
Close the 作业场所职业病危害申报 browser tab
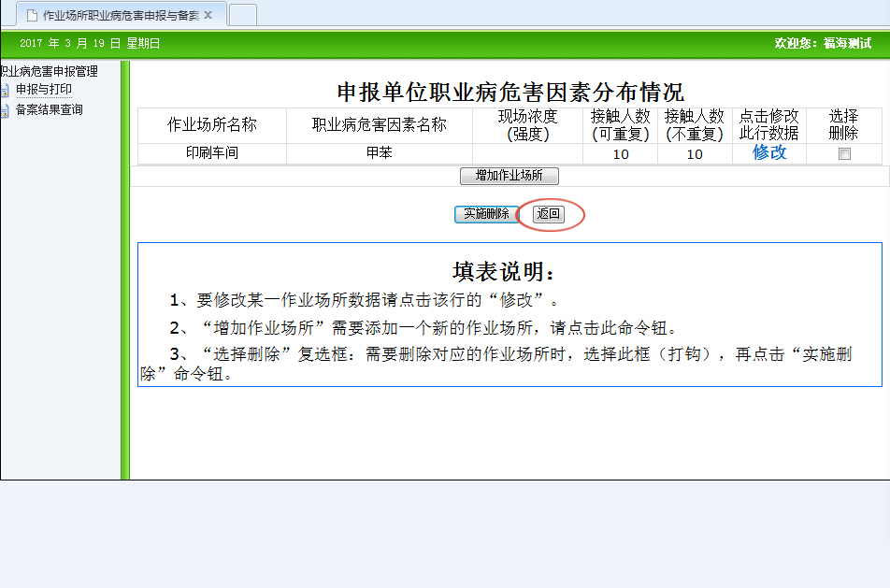[x=208, y=15]
